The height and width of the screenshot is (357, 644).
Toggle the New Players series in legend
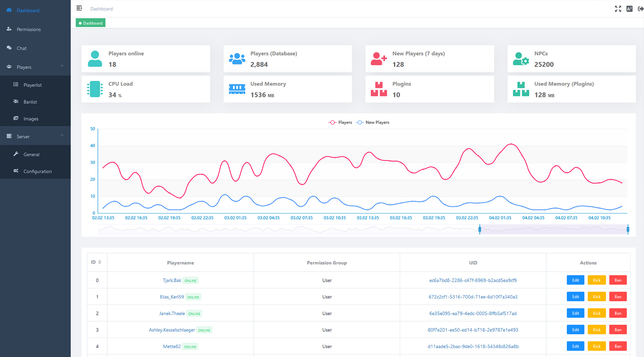(373, 123)
